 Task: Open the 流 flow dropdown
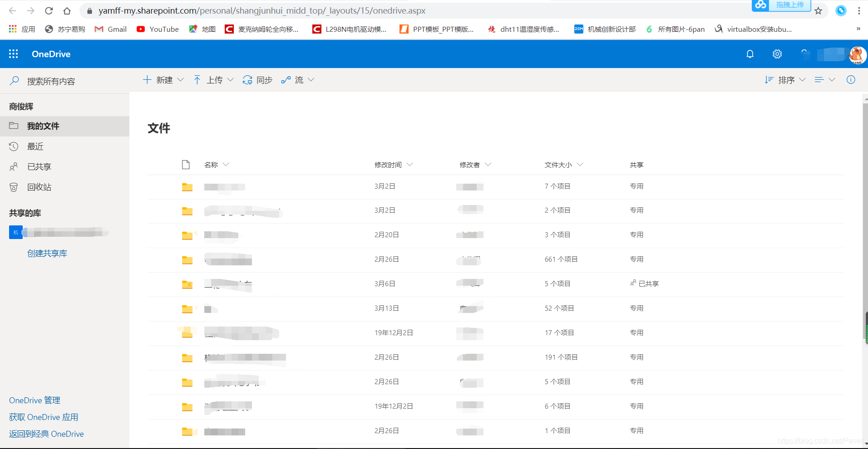(298, 80)
